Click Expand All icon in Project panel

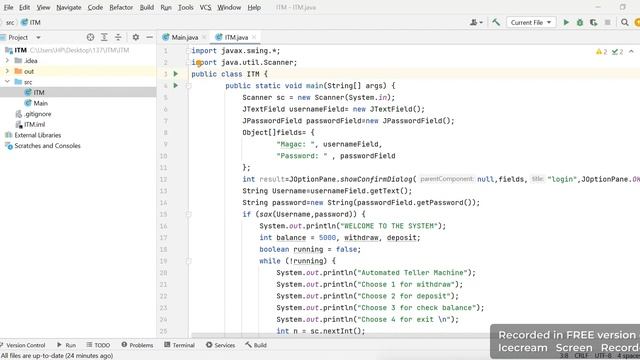pyautogui.click(x=104, y=37)
